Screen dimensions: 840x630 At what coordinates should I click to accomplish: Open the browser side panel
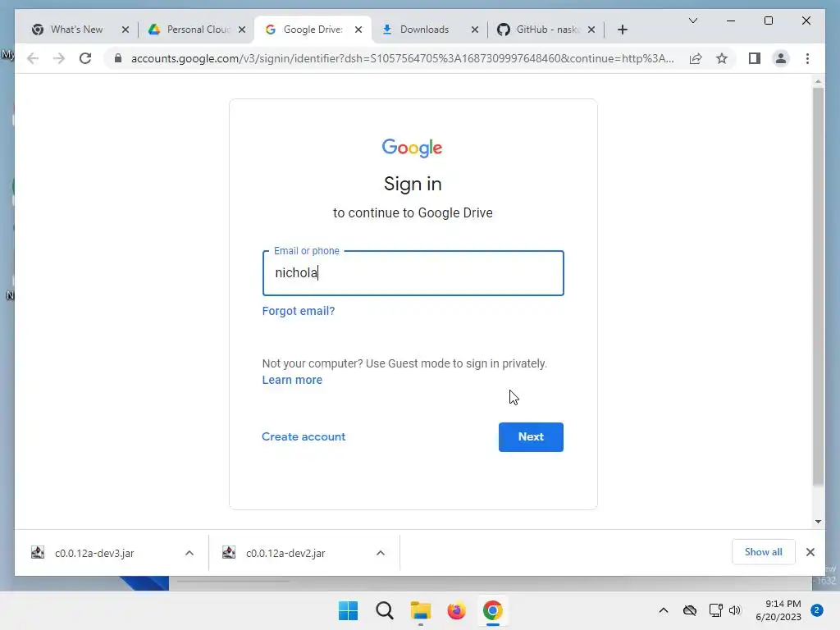click(x=755, y=58)
